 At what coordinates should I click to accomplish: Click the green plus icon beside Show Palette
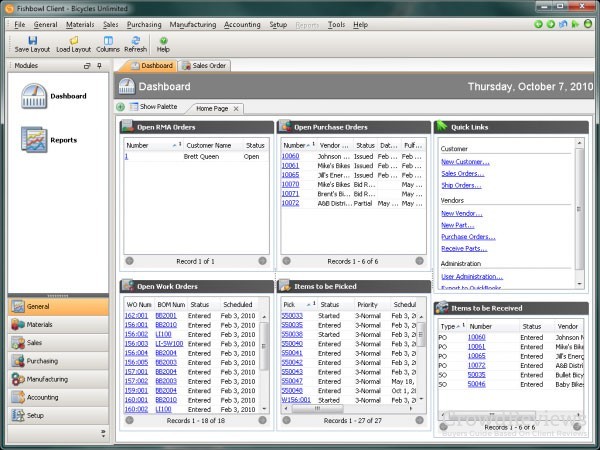[121, 106]
